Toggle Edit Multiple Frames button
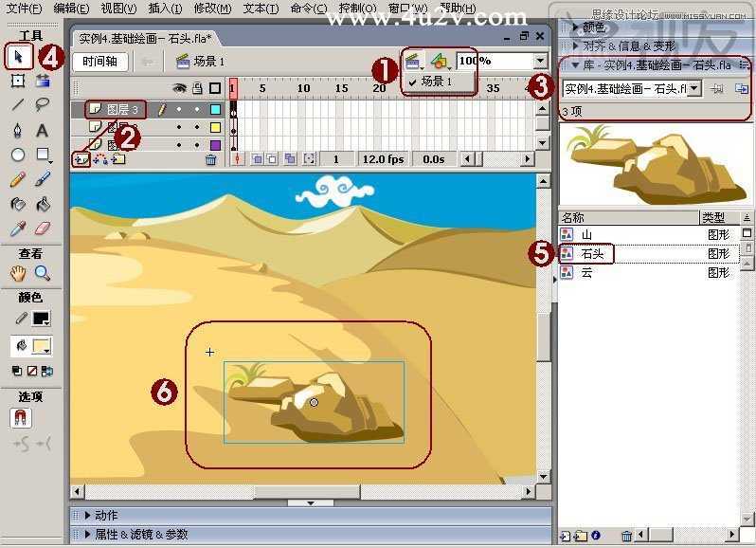 pos(290,159)
